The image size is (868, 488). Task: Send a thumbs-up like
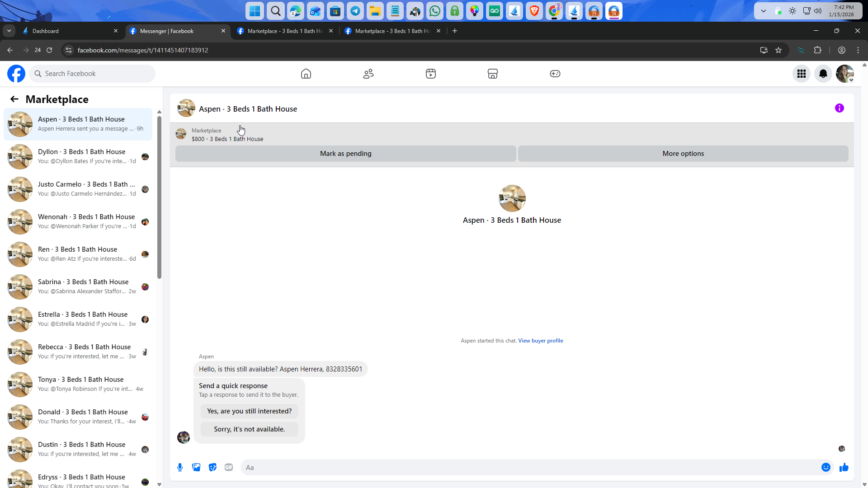(x=844, y=467)
